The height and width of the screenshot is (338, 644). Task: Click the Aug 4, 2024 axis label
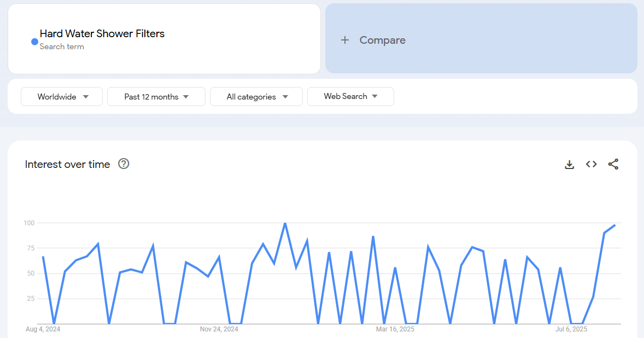click(43, 329)
